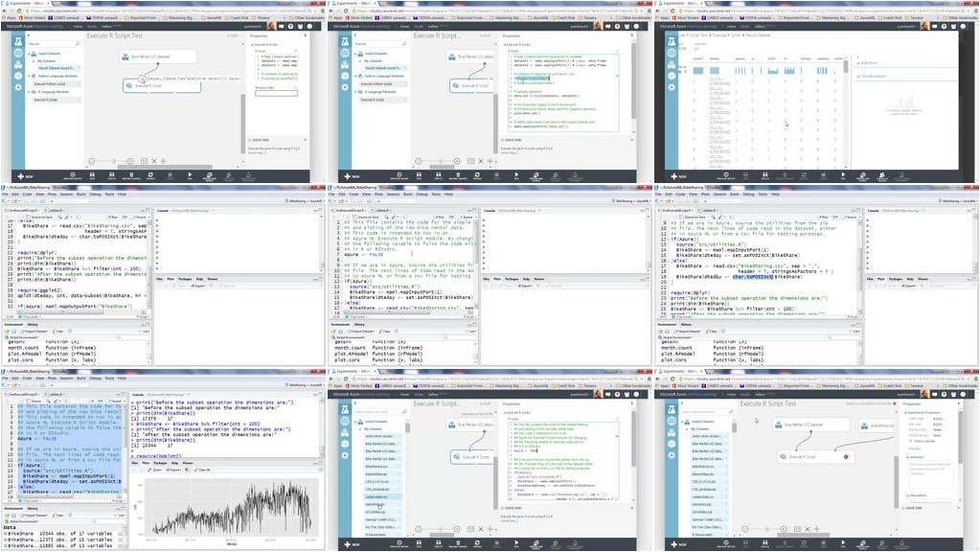Screen dimensions: 980x552
Task: Collapse Python Language Modules in first frame
Action: [29, 77]
